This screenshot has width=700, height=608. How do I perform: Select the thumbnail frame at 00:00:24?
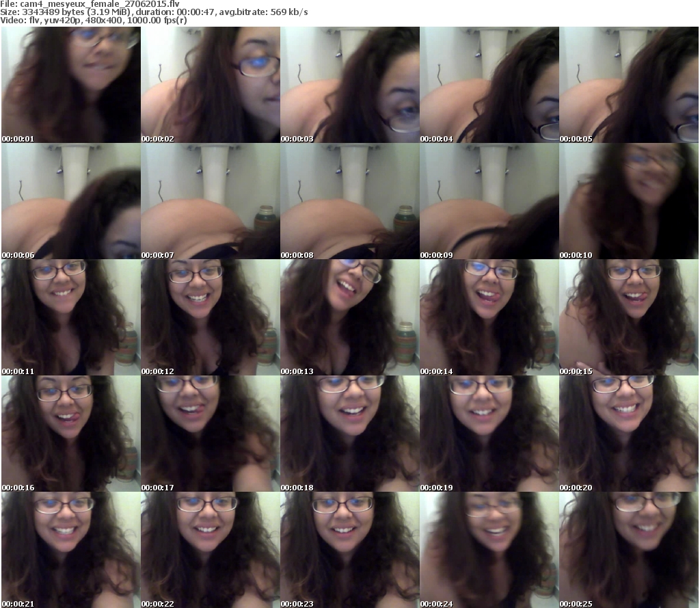tap(489, 549)
